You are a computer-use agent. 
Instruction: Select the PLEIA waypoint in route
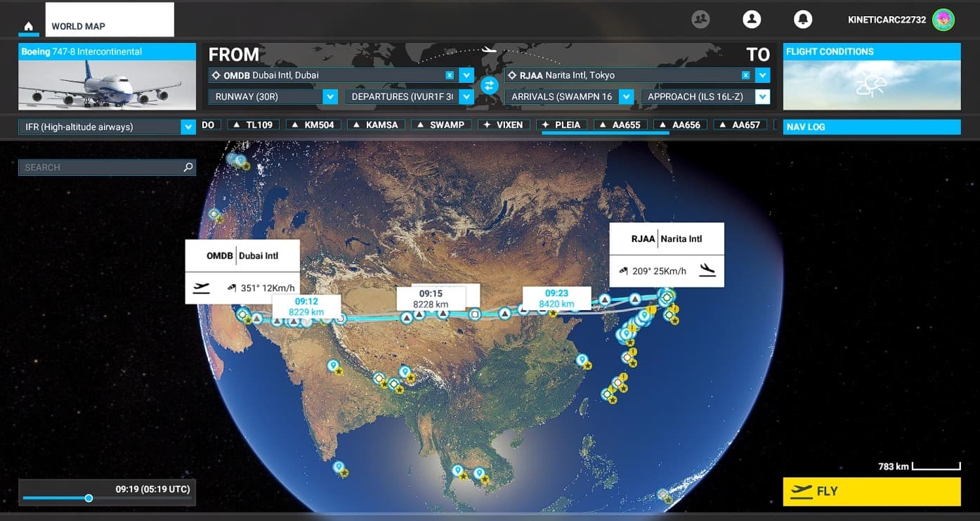pyautogui.click(x=562, y=125)
